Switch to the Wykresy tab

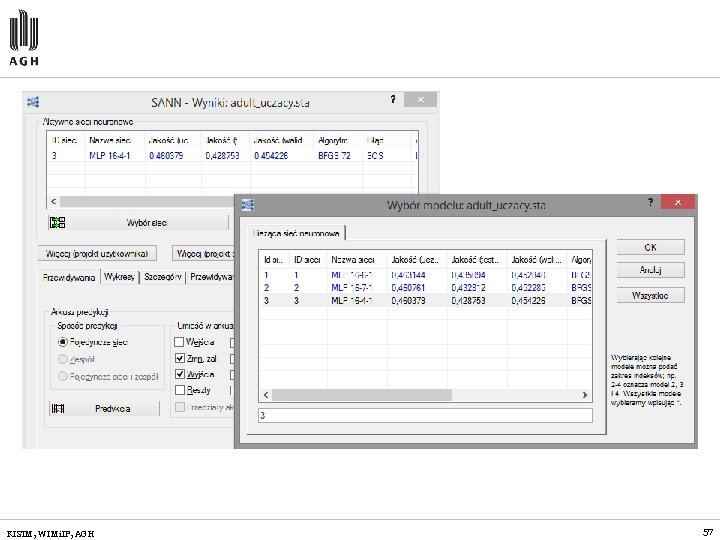[x=119, y=277]
